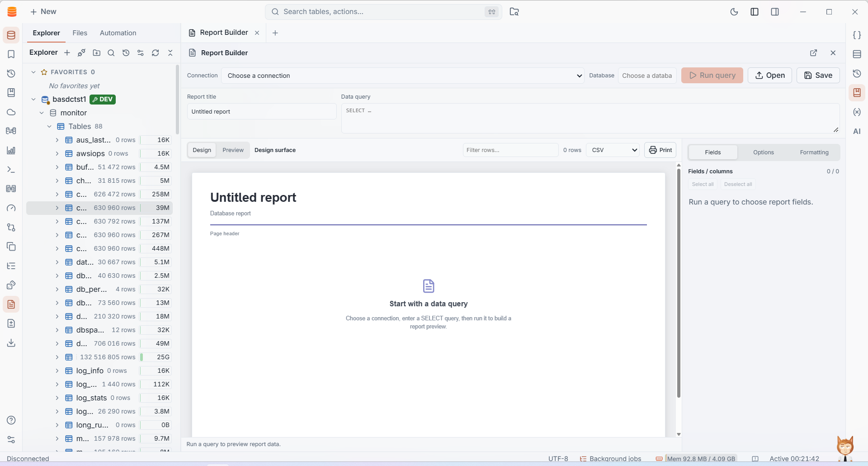Image resolution: width=868 pixels, height=466 pixels.
Task: Click the new folder icon in Explorer
Action: point(96,53)
